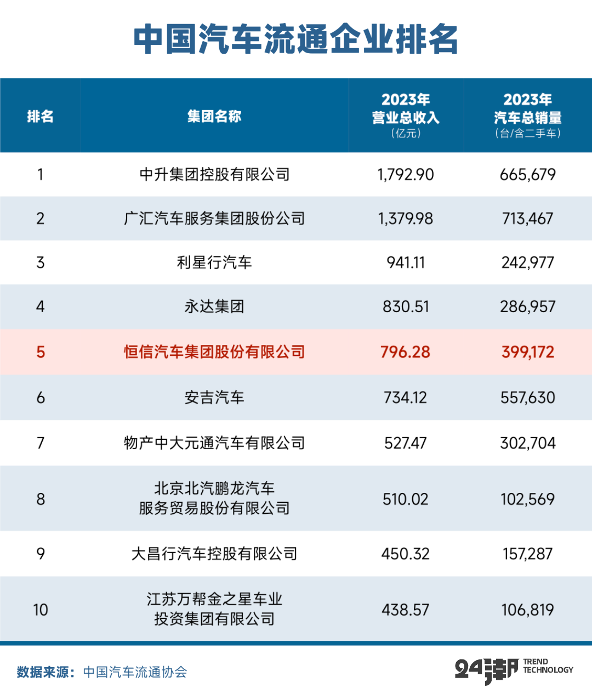The image size is (592, 700).
Task: Click the 集团名称 column header
Action: pyautogui.click(x=214, y=116)
